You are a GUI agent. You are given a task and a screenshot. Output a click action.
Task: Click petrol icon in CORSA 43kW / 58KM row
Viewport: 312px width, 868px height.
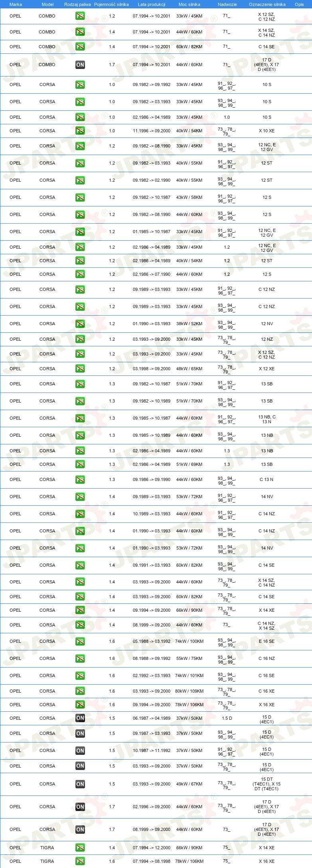pyautogui.click(x=80, y=198)
